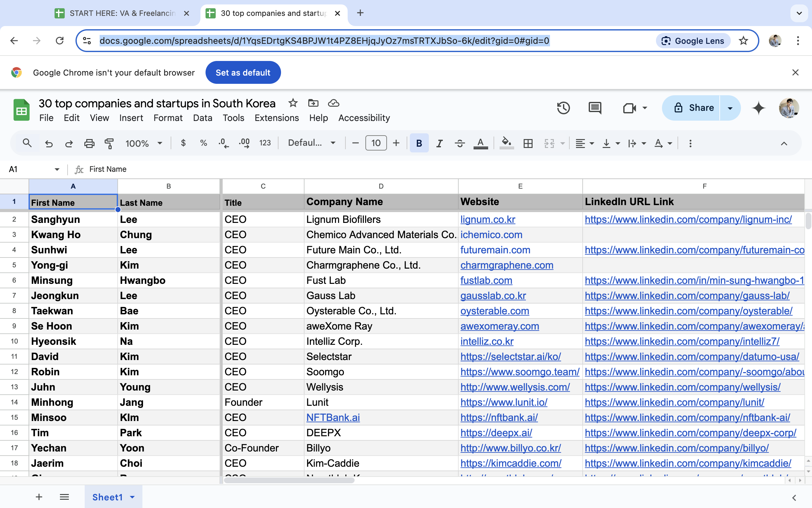Click the undo arrow icon
This screenshot has width=812, height=508.
pos(49,144)
